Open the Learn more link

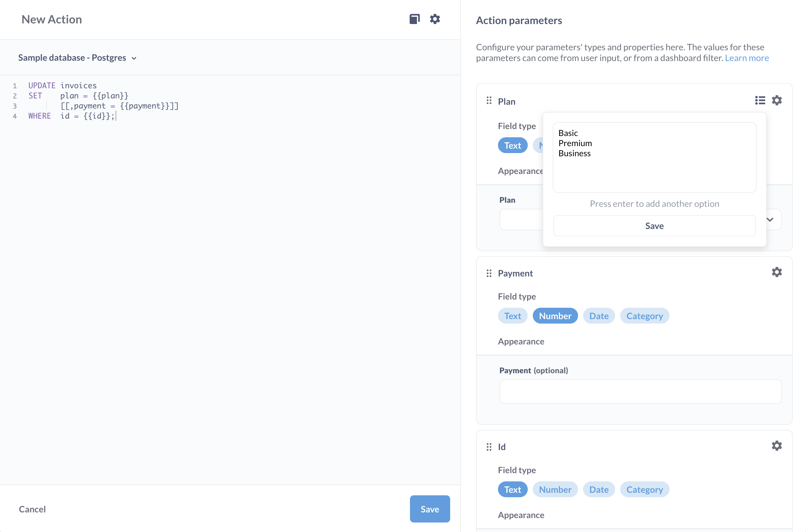coord(746,58)
